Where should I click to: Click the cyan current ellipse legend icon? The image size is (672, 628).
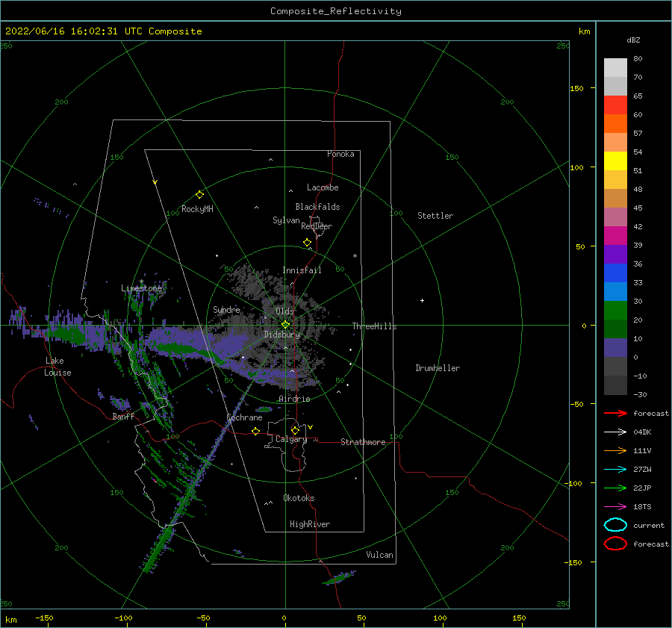[x=615, y=525]
